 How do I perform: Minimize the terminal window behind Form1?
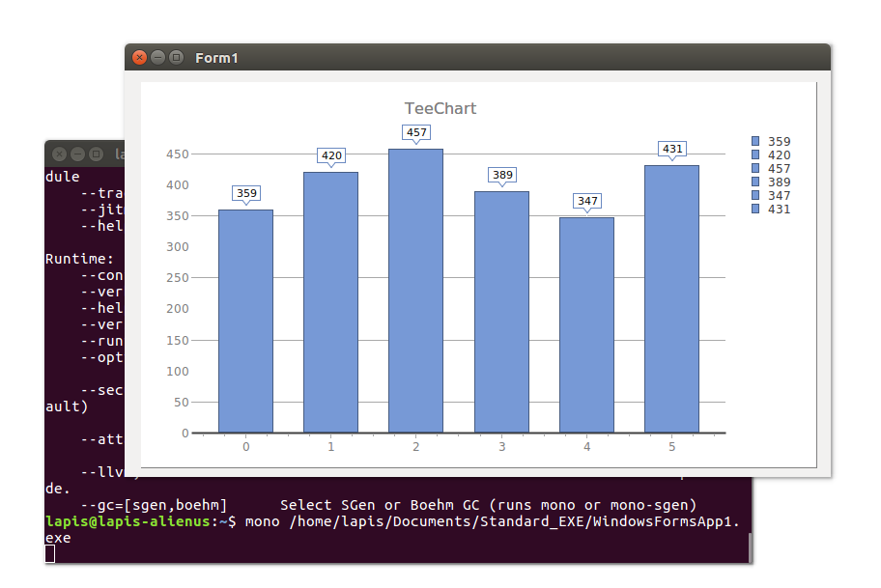click(78, 154)
